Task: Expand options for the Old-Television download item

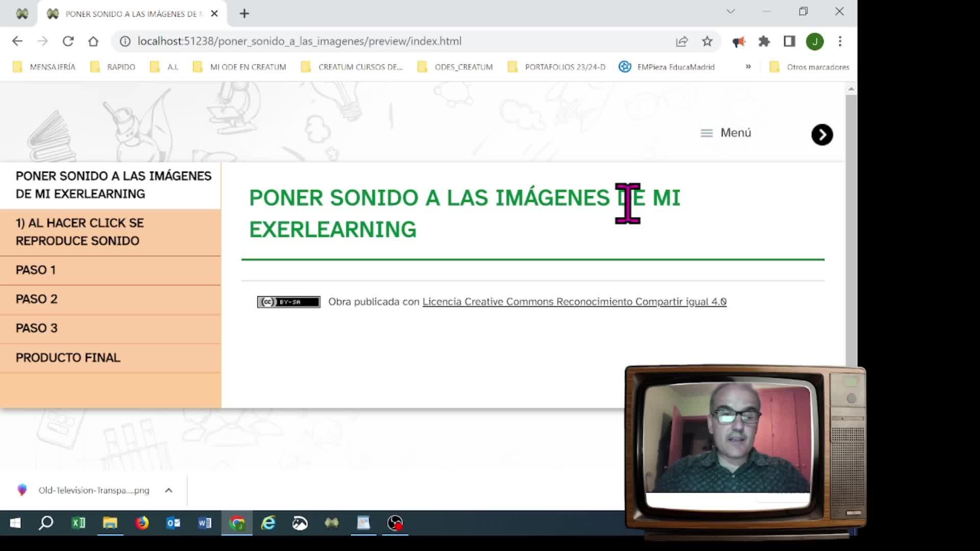Action: (169, 490)
